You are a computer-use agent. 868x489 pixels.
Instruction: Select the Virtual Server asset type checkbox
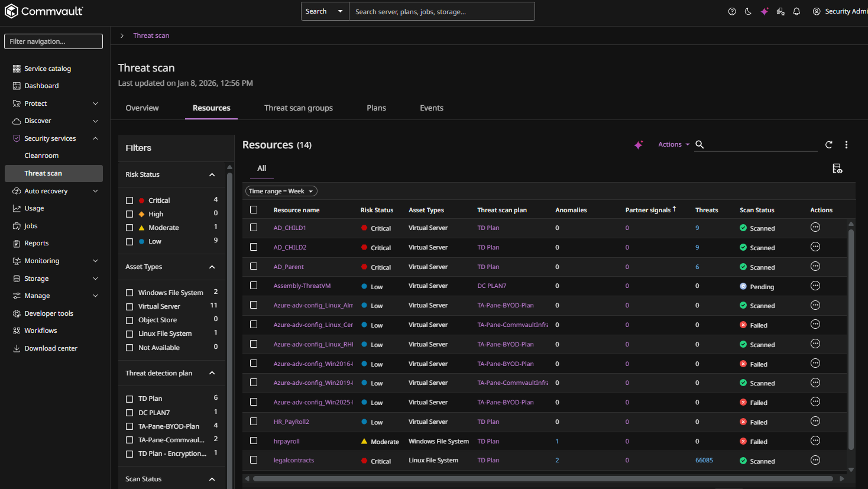click(x=128, y=306)
